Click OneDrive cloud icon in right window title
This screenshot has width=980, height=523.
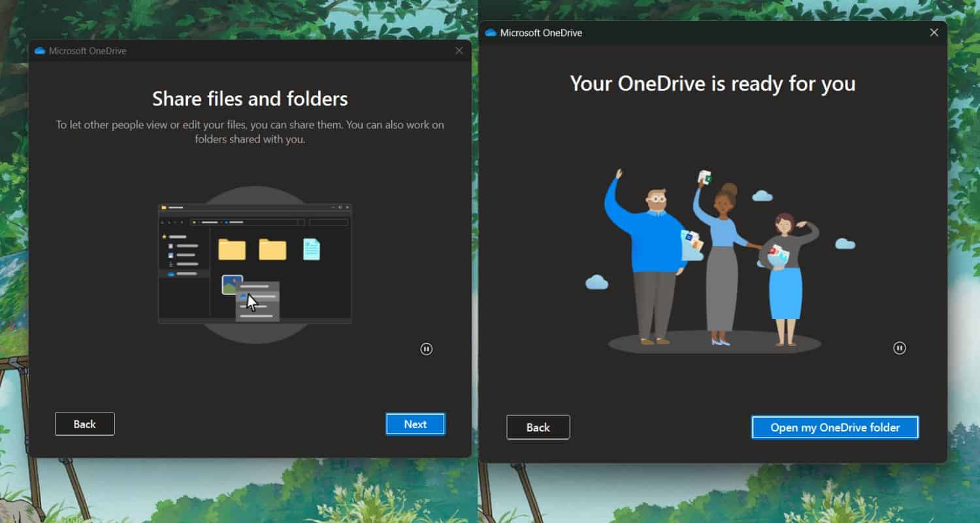491,33
